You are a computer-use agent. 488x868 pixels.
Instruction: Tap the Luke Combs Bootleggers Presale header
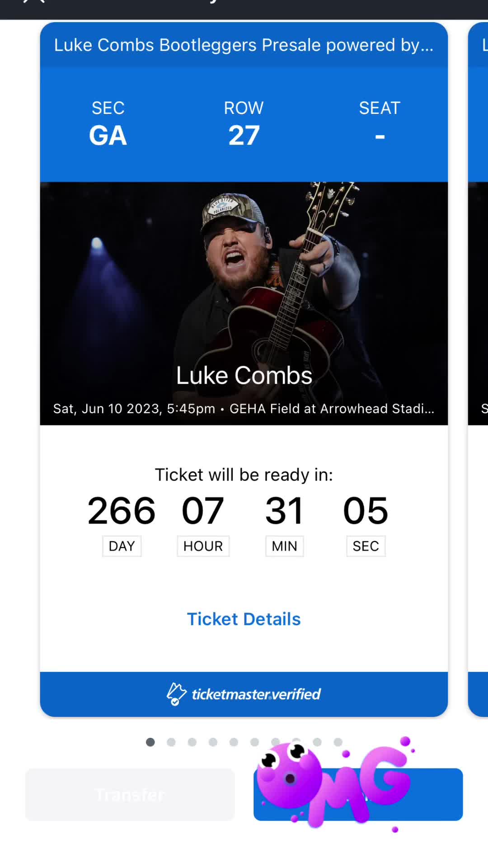point(244,45)
